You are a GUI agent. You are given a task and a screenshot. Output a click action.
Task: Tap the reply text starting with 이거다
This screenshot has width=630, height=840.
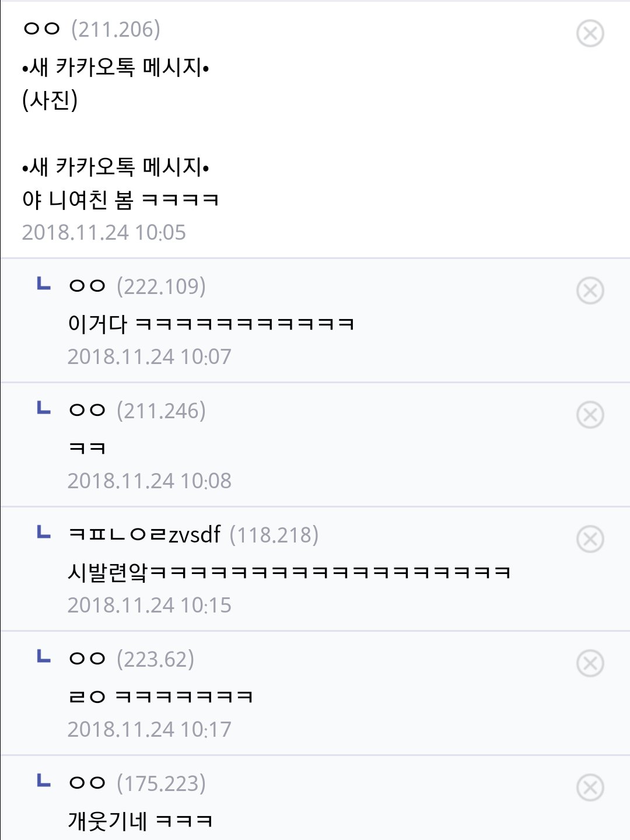tap(211, 324)
